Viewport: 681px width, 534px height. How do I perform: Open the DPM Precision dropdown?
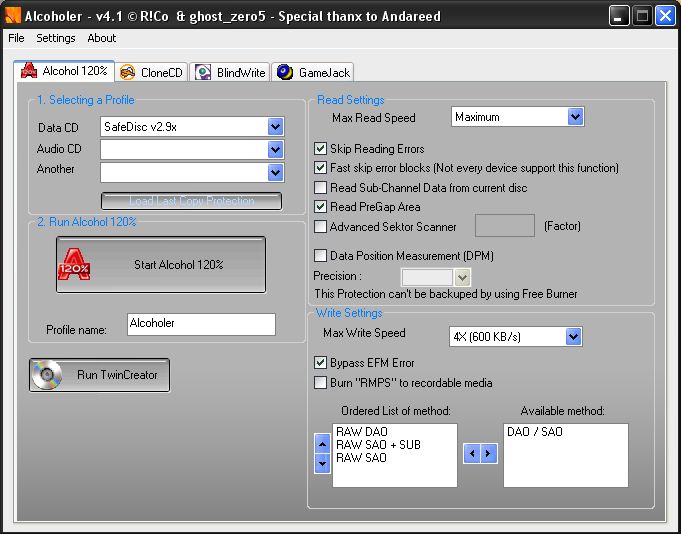(462, 277)
